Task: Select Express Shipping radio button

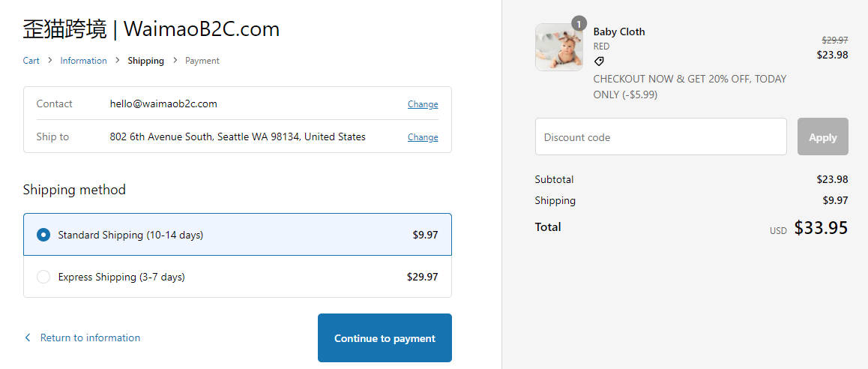Action: coord(43,277)
